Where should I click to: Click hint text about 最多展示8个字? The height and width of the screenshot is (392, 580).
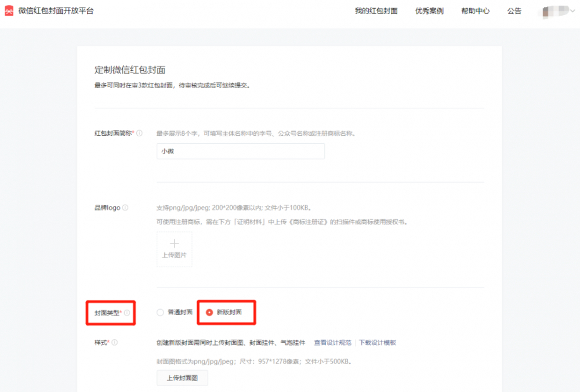coord(256,133)
